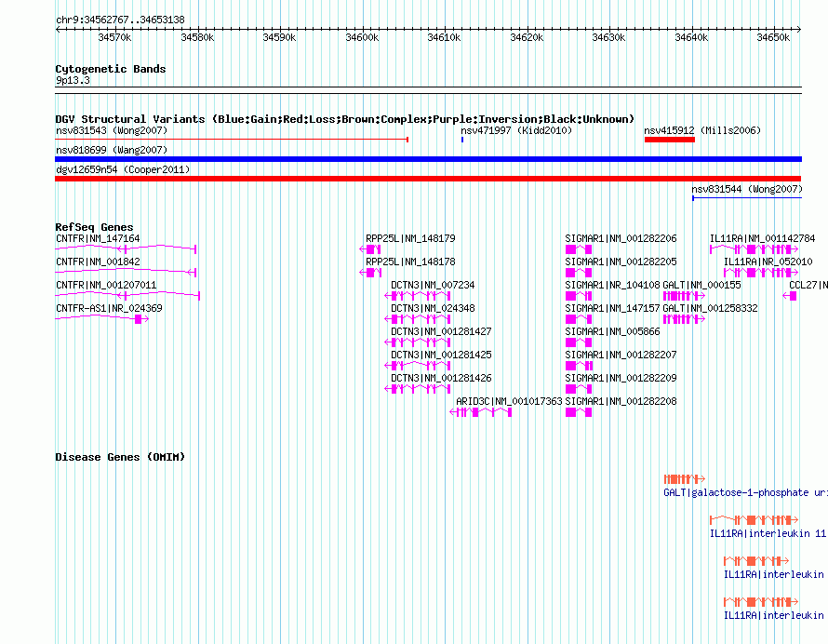Click the DCTN3 NM_001281425 transcript glyph
This screenshot has height=644, width=828.
[418, 366]
